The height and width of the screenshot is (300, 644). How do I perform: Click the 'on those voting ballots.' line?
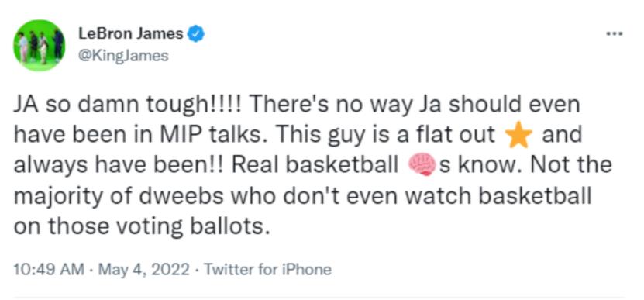[143, 226]
